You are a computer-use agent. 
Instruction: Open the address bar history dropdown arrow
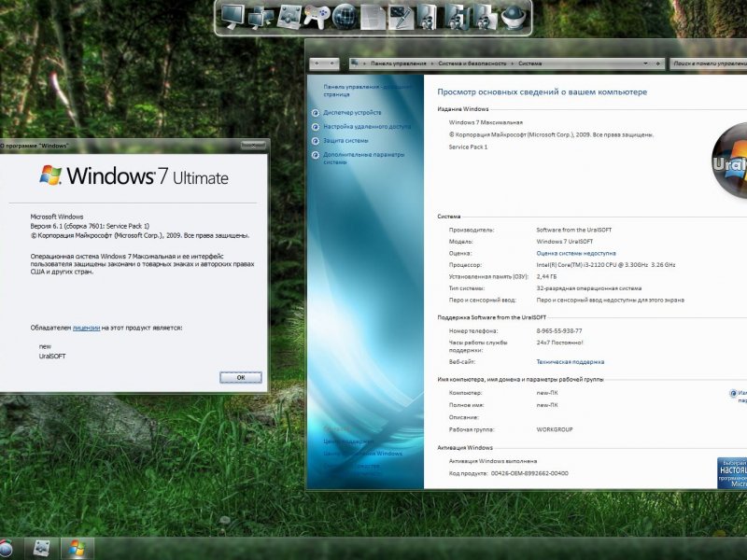click(645, 63)
